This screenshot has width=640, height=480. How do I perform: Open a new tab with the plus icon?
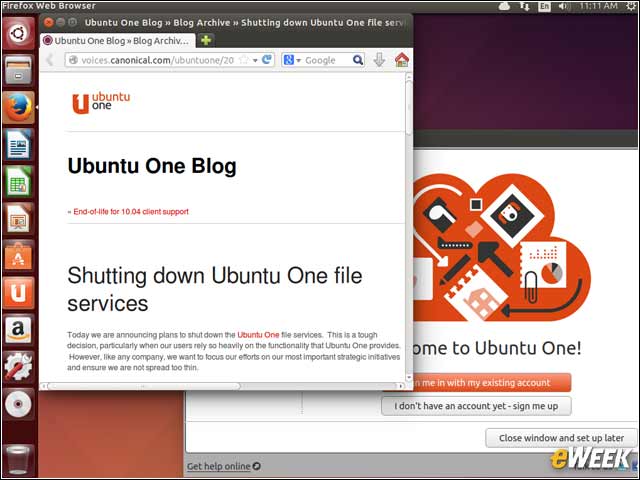(x=206, y=40)
